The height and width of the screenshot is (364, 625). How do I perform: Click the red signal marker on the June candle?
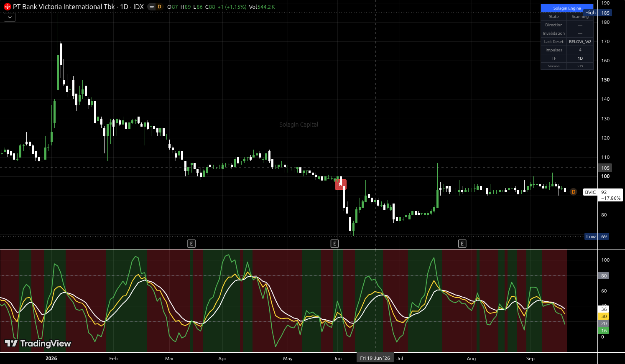341,184
